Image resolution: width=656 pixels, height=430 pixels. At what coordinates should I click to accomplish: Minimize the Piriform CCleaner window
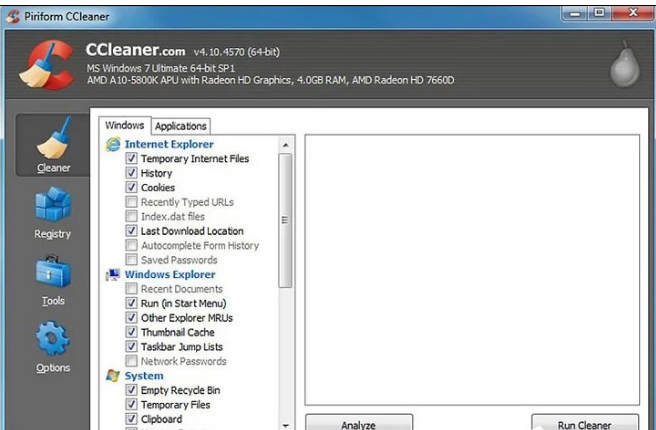point(575,13)
